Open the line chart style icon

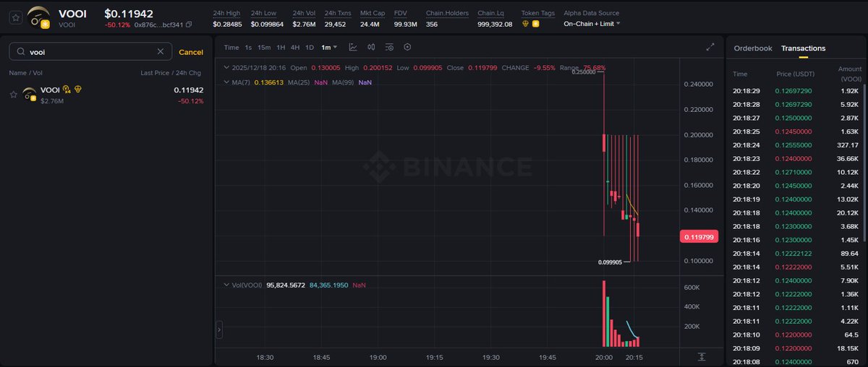pos(353,47)
